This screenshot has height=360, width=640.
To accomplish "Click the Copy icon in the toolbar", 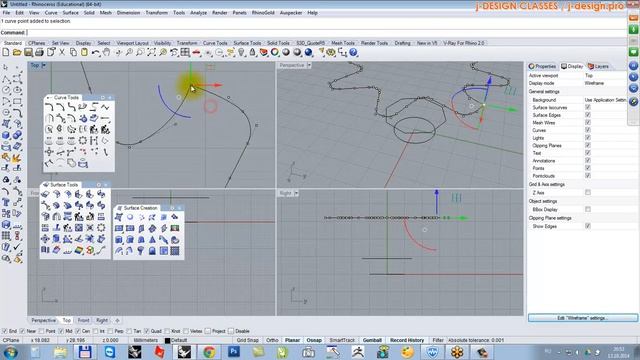I will pos(73,52).
